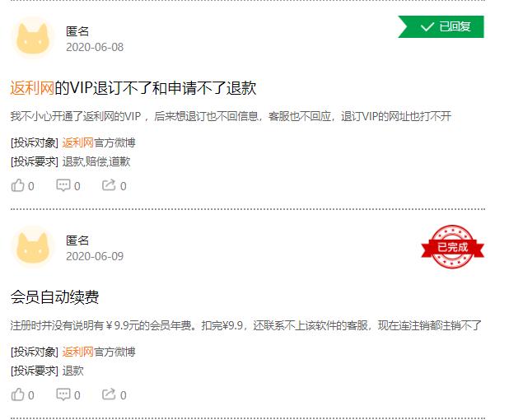Open the description starting 注册时并没有说明
Viewport: 523px width, 420px height.
coord(245,325)
